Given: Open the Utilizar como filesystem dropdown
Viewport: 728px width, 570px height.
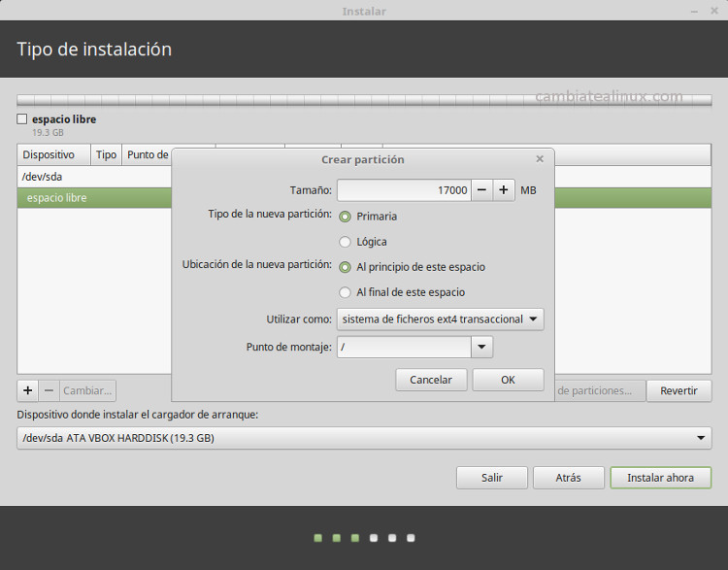Looking at the screenshot, I should pyautogui.click(x=440, y=319).
